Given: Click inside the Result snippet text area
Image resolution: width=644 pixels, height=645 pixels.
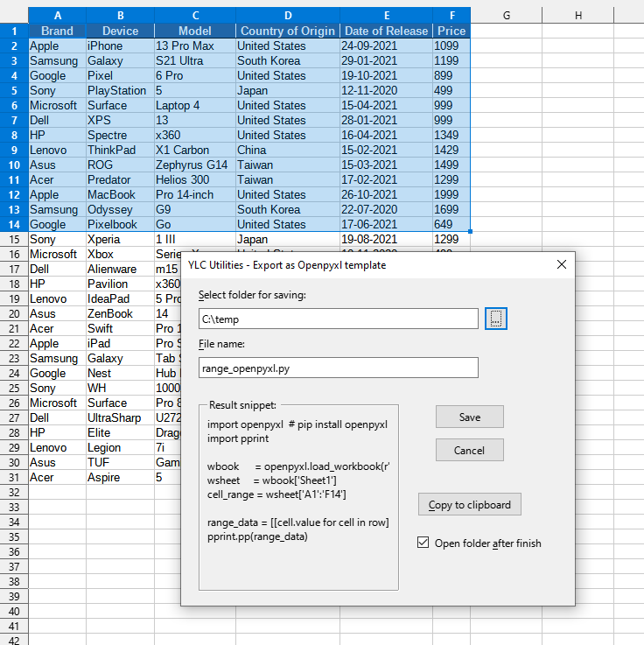Looking at the screenshot, I should tap(298, 500).
